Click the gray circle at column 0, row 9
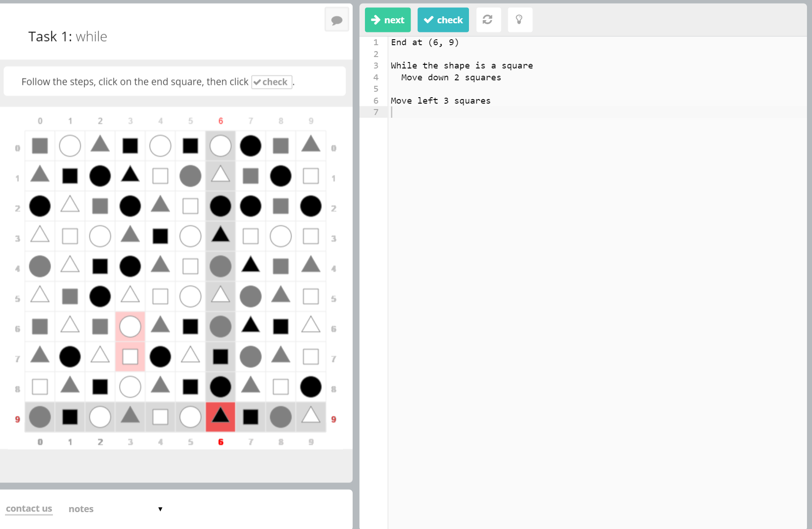 40,417
